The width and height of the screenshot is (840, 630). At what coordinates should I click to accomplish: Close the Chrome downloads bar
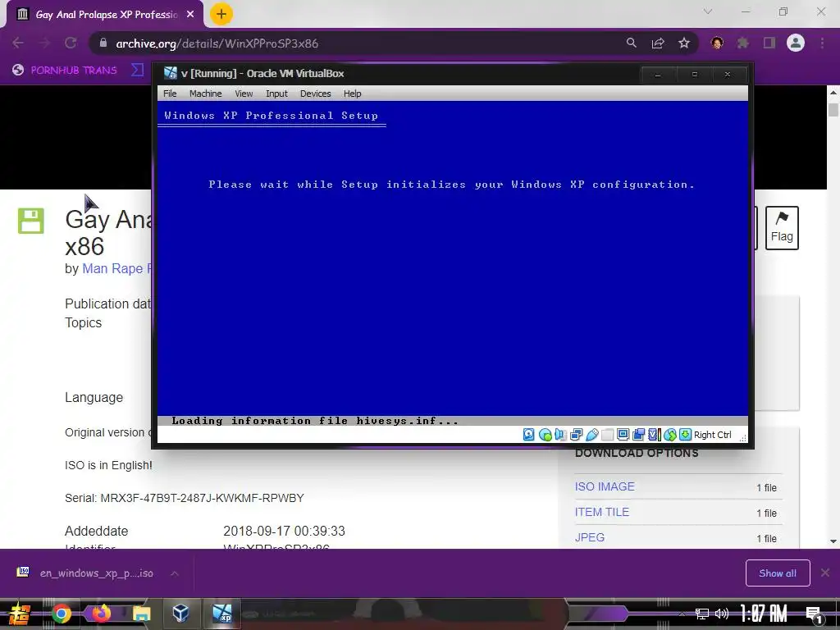click(x=825, y=573)
